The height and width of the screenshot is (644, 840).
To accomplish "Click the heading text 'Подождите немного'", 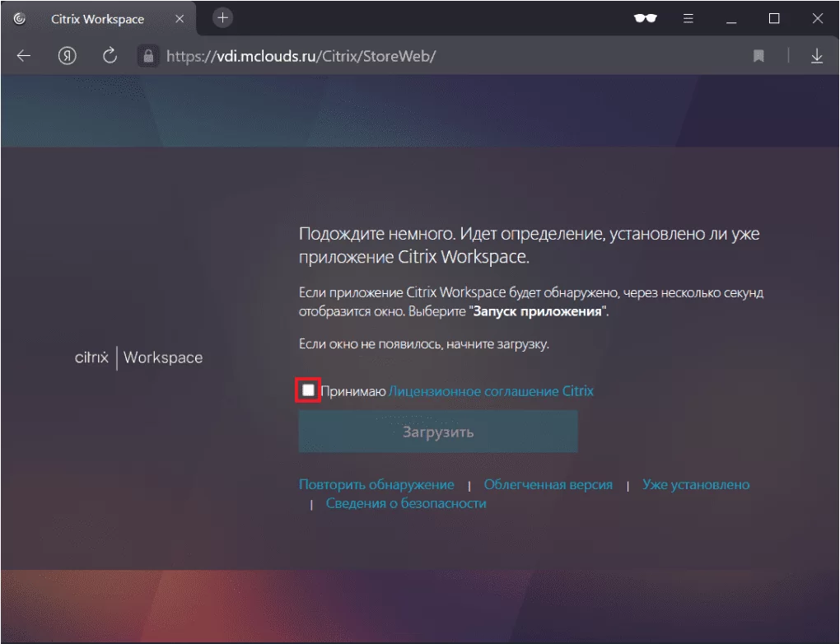I will pos(376,234).
